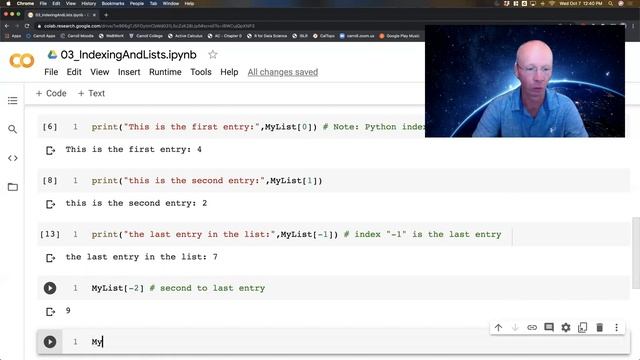Open the Colab File menu
The width and height of the screenshot is (640, 360).
[51, 72]
